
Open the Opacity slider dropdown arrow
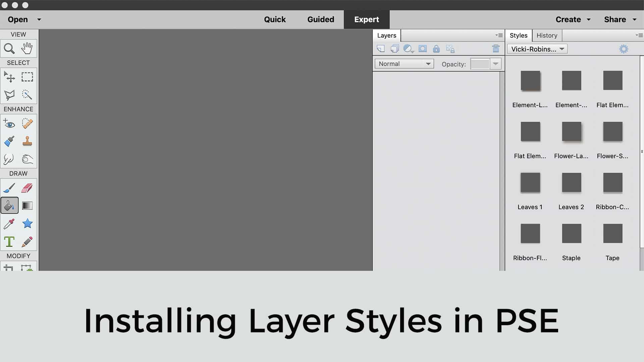pos(496,64)
